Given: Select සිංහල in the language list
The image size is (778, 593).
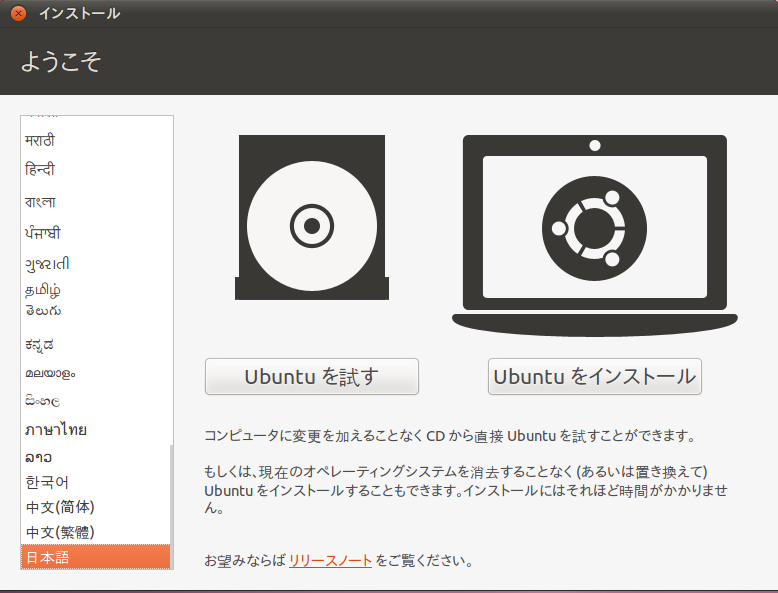Looking at the screenshot, I should pyautogui.click(x=95, y=400).
